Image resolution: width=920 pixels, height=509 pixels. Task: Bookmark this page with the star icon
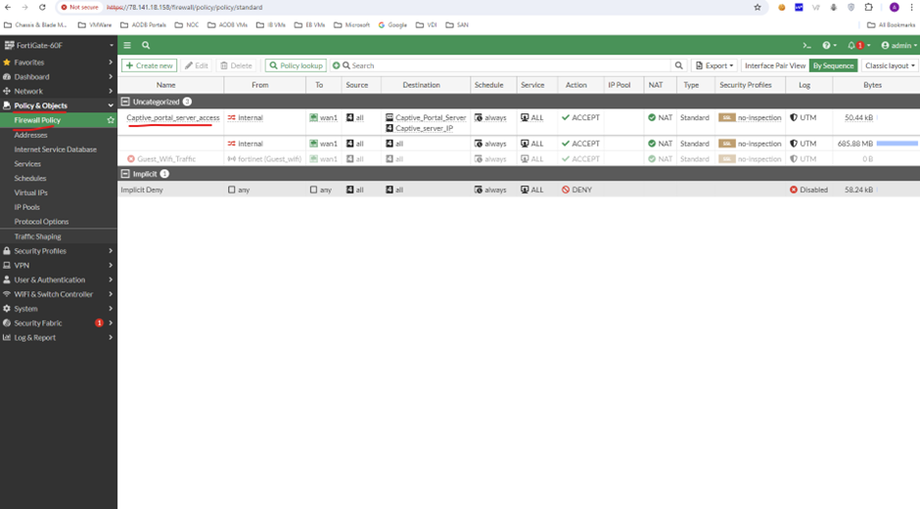tap(757, 7)
